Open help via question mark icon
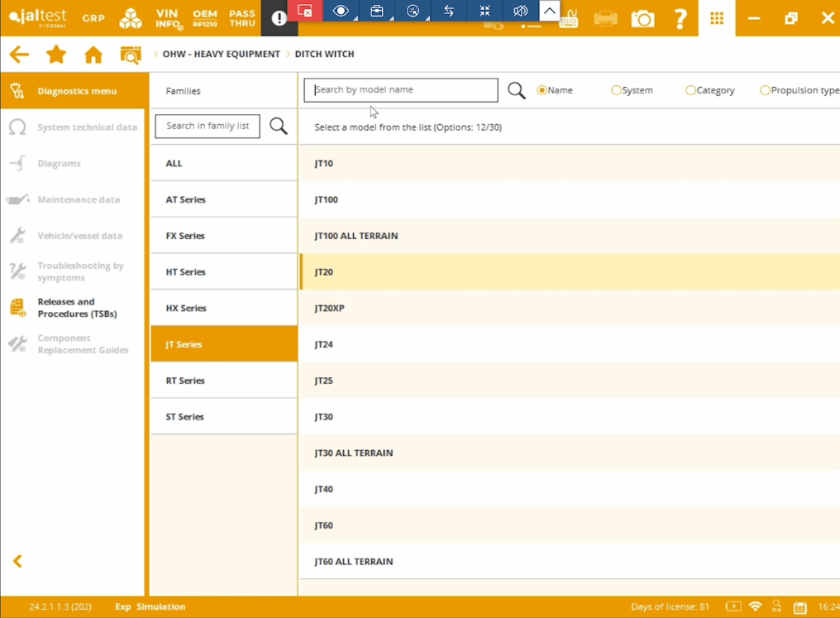840x618 pixels. click(x=680, y=19)
